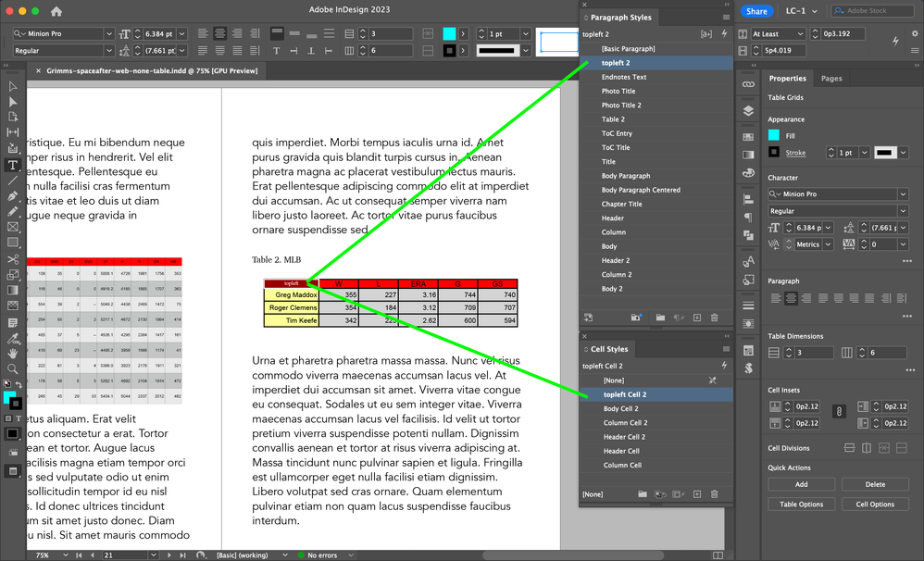Open the Layers panel icon in dock

[x=748, y=109]
